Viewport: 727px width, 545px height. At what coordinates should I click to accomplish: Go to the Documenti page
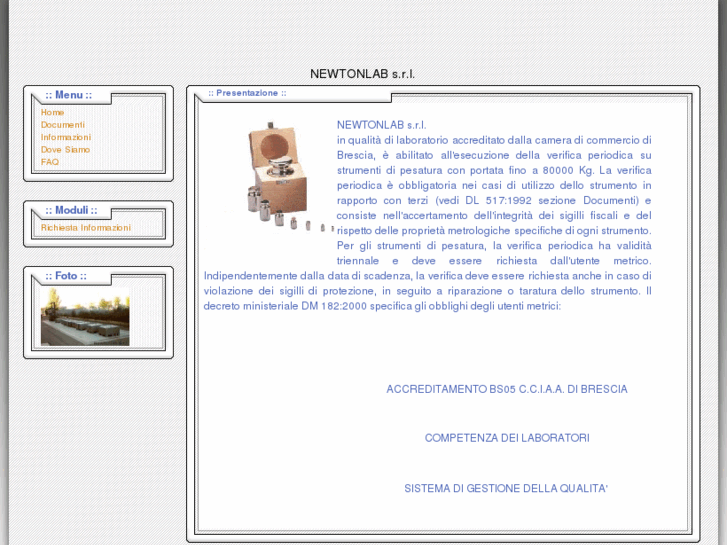pyautogui.click(x=63, y=125)
